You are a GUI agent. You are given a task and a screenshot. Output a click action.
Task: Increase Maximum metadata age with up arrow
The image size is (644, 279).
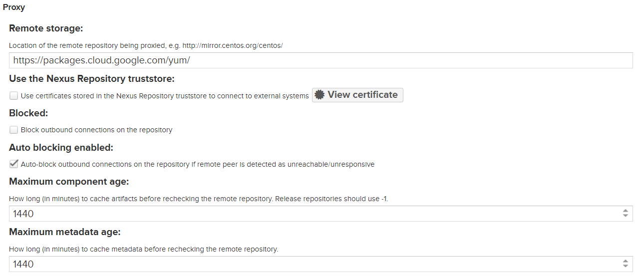click(x=625, y=261)
